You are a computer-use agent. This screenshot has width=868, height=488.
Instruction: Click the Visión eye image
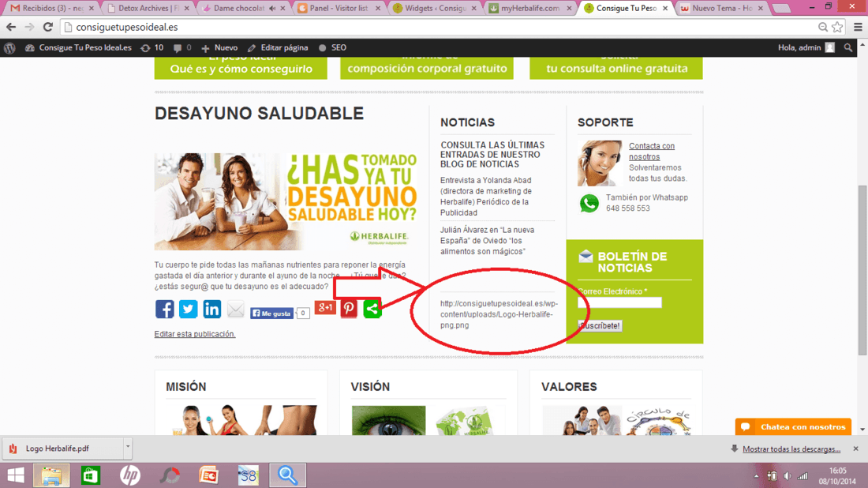388,420
